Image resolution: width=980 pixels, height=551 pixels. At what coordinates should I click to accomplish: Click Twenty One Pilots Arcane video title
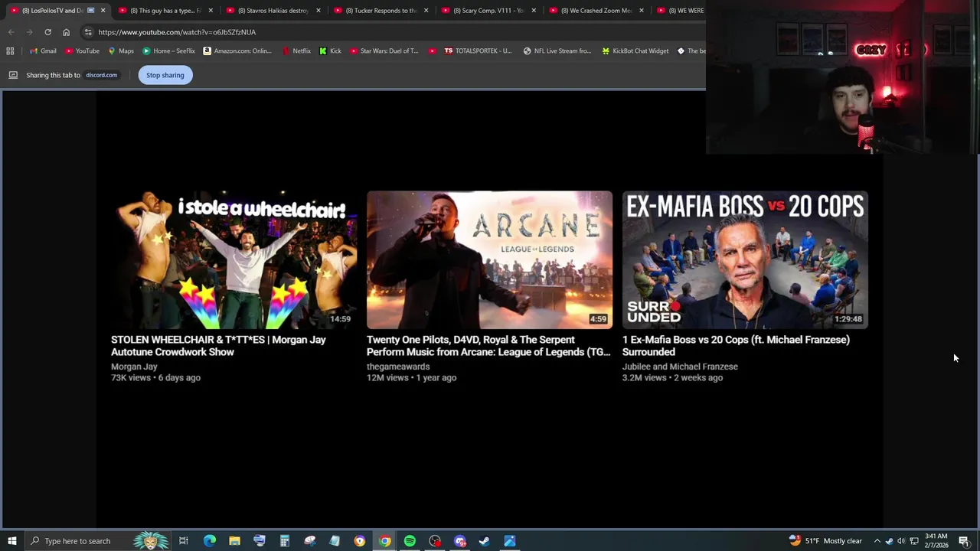pos(488,346)
